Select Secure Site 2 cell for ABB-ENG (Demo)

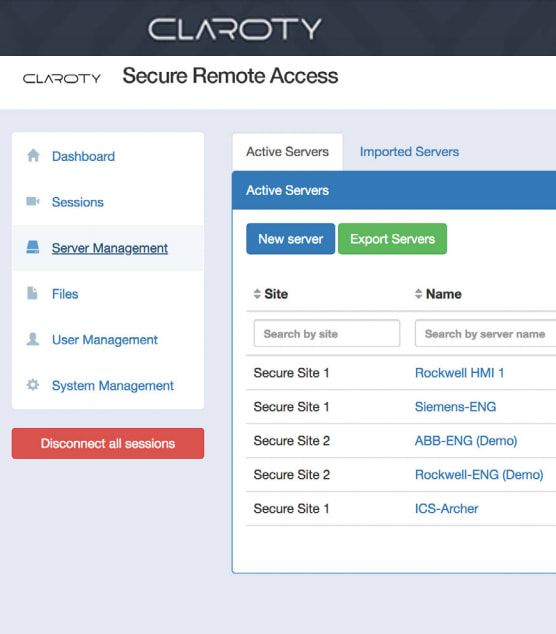point(292,440)
